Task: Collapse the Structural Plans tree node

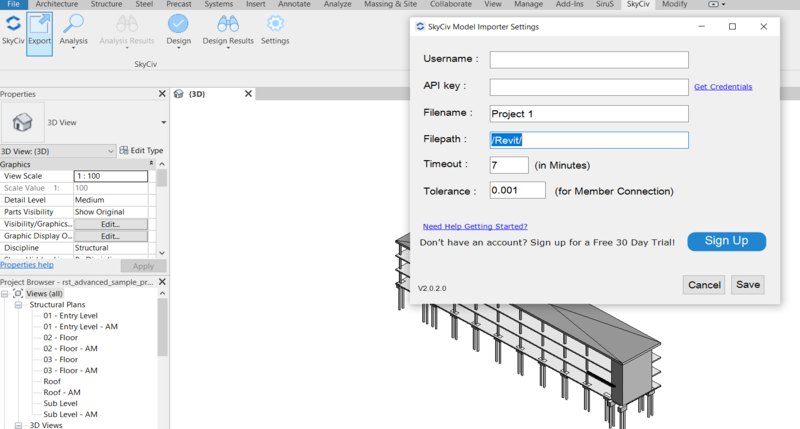Action: (18, 305)
